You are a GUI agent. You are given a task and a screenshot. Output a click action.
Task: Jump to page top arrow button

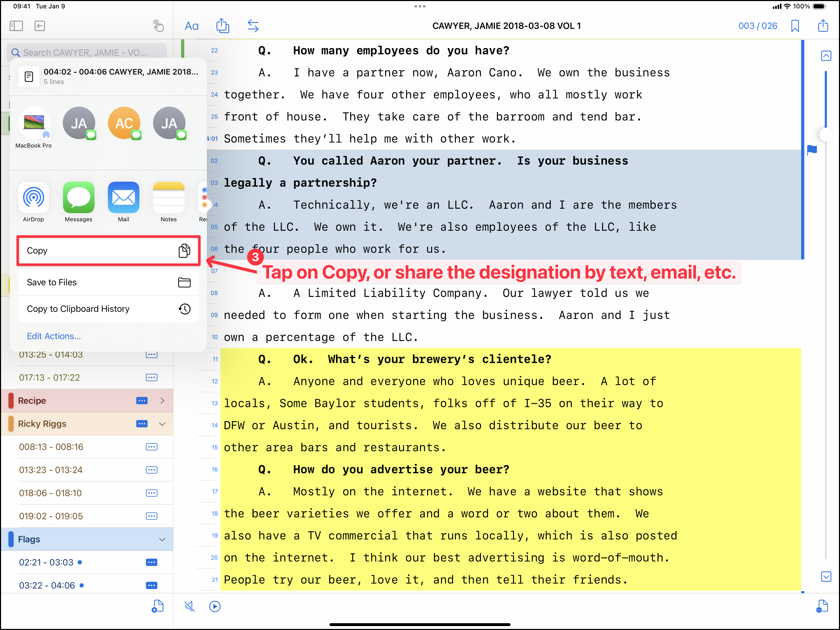point(826,56)
